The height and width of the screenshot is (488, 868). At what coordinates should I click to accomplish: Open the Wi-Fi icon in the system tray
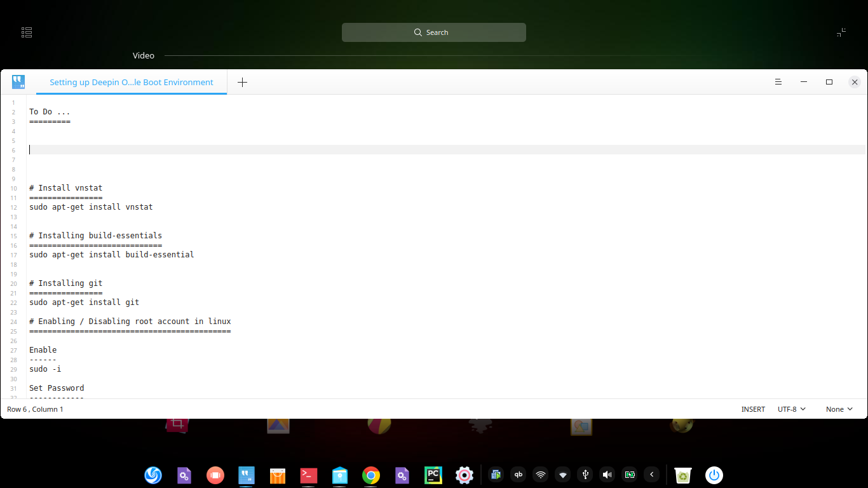[x=540, y=475]
